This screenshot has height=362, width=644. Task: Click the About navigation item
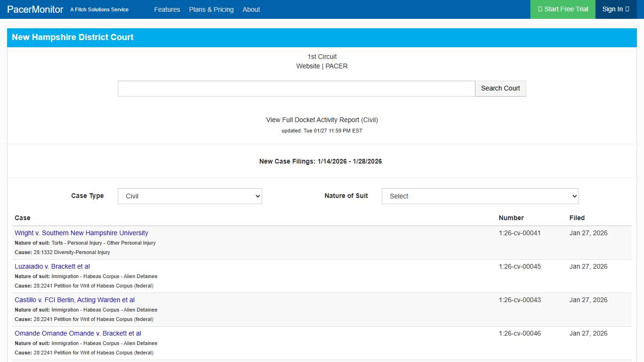click(251, 9)
